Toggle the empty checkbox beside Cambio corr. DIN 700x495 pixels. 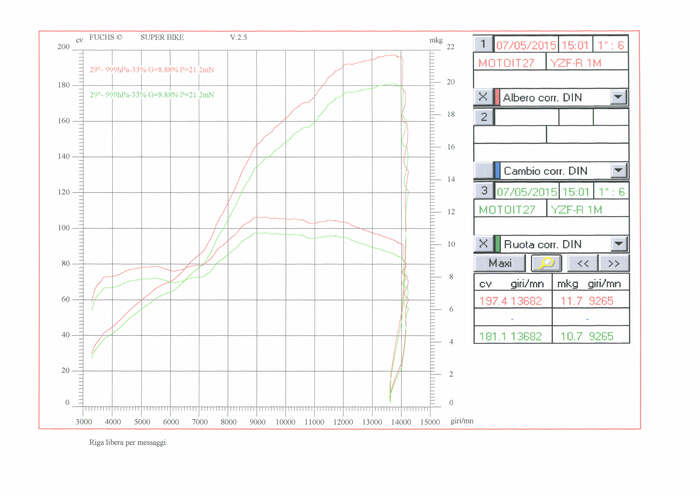[x=483, y=171]
